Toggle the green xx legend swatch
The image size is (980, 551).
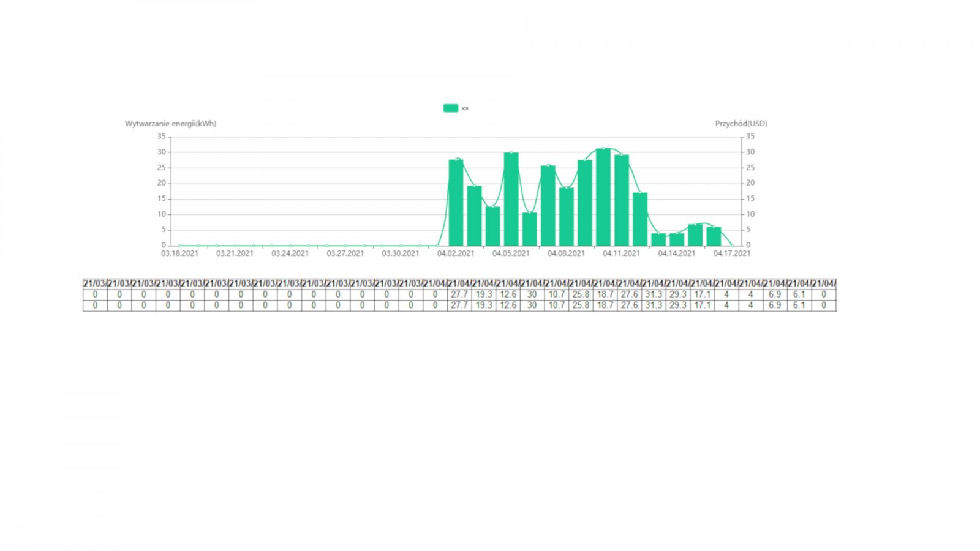point(450,108)
